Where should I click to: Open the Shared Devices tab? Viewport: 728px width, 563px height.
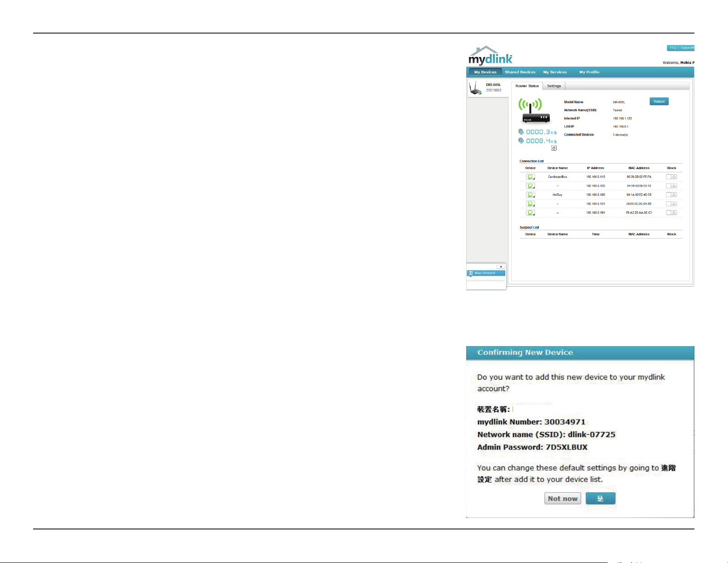(520, 72)
